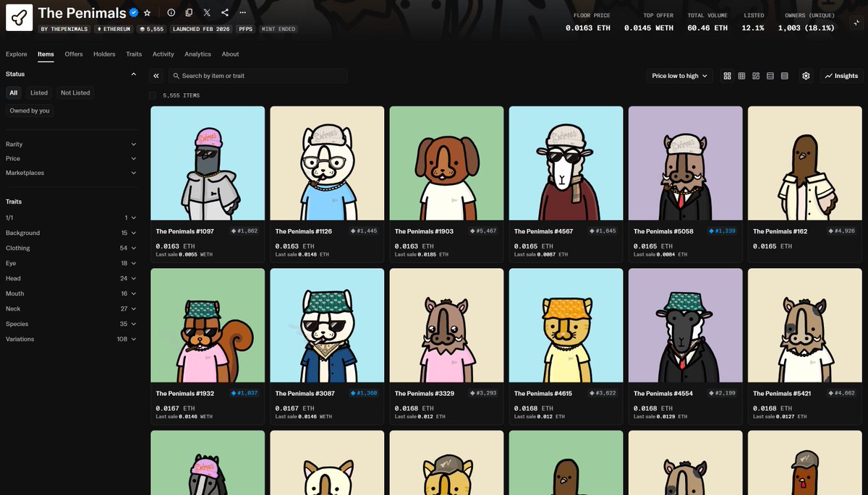Image resolution: width=868 pixels, height=495 pixels.
Task: Open the more options ellipsis menu
Action: pos(242,13)
